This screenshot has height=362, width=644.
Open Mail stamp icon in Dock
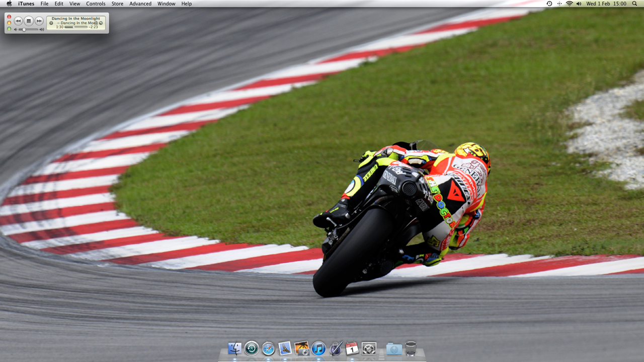pyautogui.click(x=285, y=348)
